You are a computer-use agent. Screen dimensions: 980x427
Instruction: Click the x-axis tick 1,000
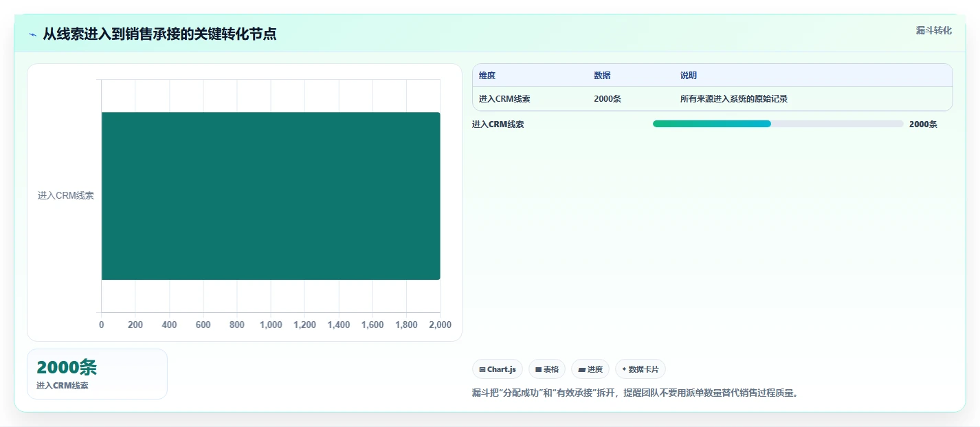coord(271,325)
